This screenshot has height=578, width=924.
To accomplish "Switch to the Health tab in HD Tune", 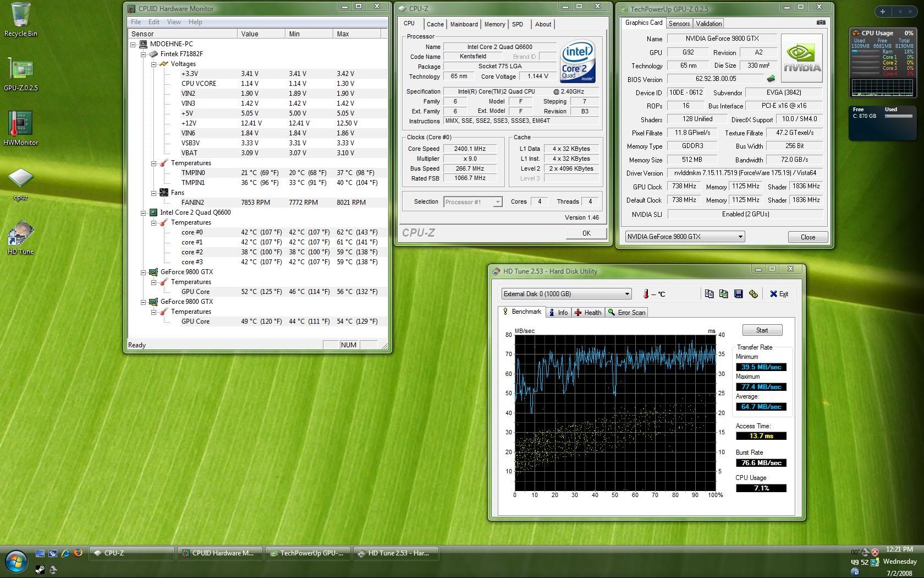I will click(x=588, y=313).
